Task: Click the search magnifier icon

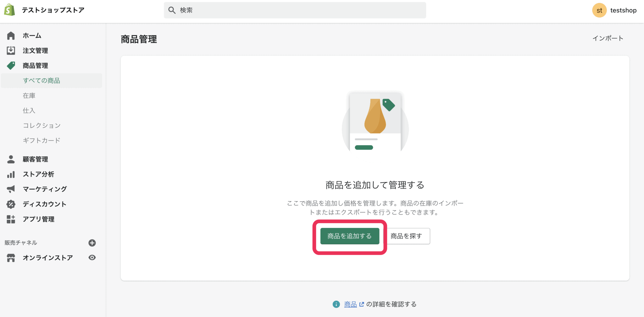Action: tap(172, 10)
